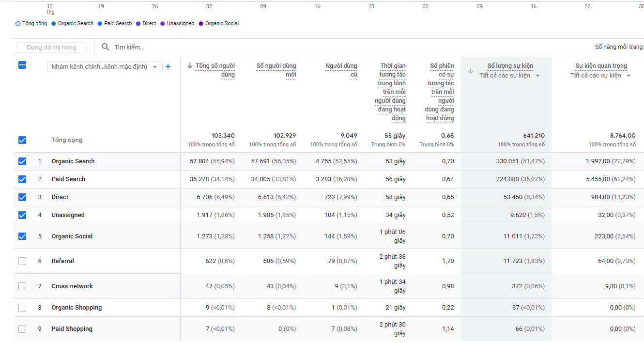Viewport: 644px width, 343px height.
Task: Expand Tất cả các sự kiện under Số lượng sự kiện
Action: coord(509,76)
